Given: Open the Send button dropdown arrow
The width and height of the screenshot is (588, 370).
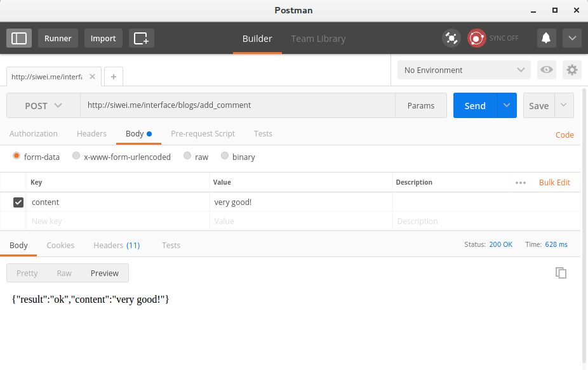Looking at the screenshot, I should (x=507, y=105).
